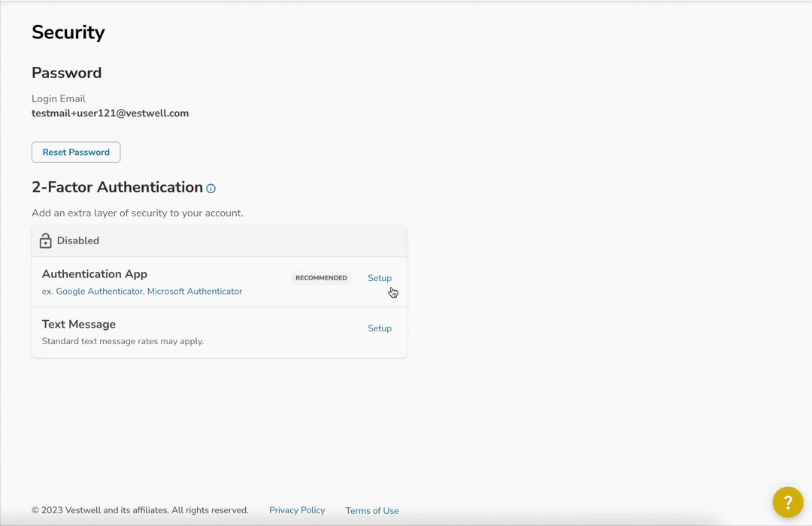812x526 pixels.
Task: Click the Security page heading
Action: click(68, 32)
